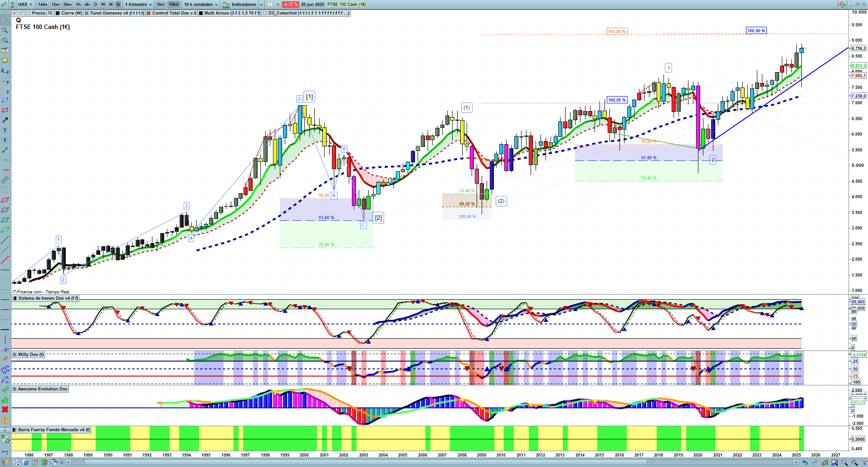Screen dimensions: 868x467
Task: Click the zoom out magnifier at bottom right
Action: [x=844, y=462]
